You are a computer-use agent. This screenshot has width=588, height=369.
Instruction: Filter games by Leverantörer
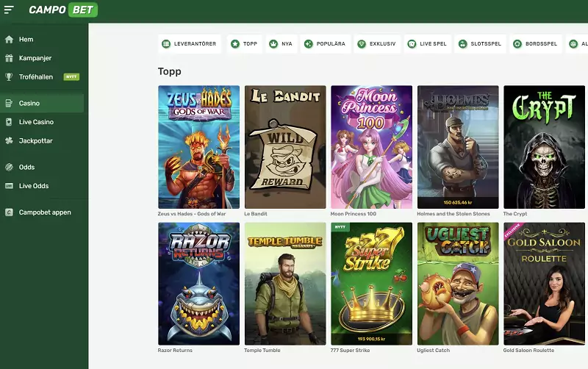pyautogui.click(x=190, y=44)
